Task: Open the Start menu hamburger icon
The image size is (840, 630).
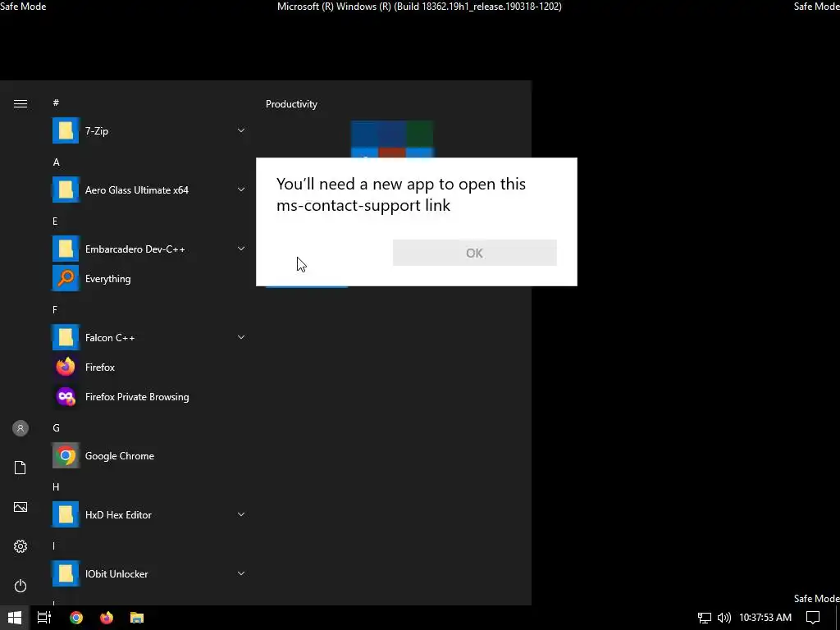Action: 21,103
